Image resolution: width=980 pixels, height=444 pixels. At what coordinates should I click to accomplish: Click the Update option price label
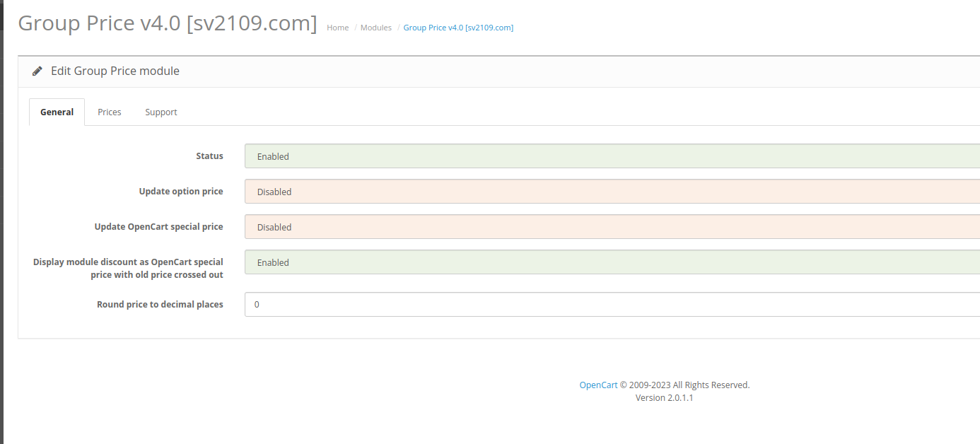click(181, 192)
